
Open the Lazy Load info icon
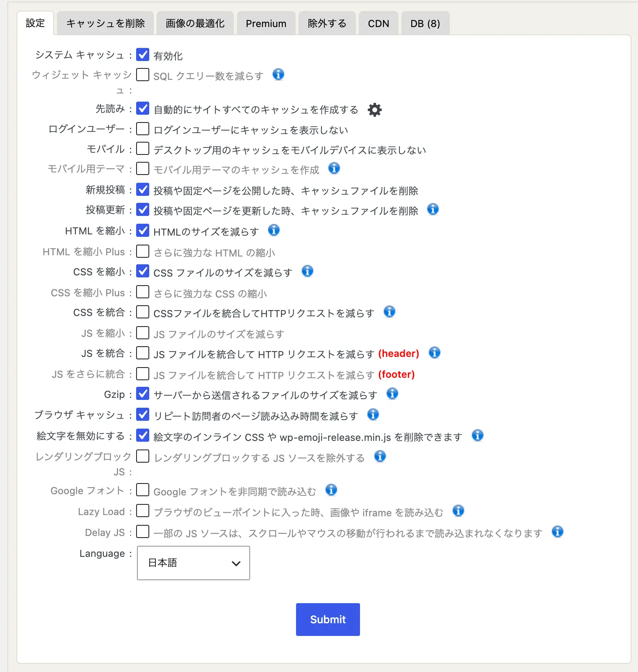pyautogui.click(x=458, y=511)
